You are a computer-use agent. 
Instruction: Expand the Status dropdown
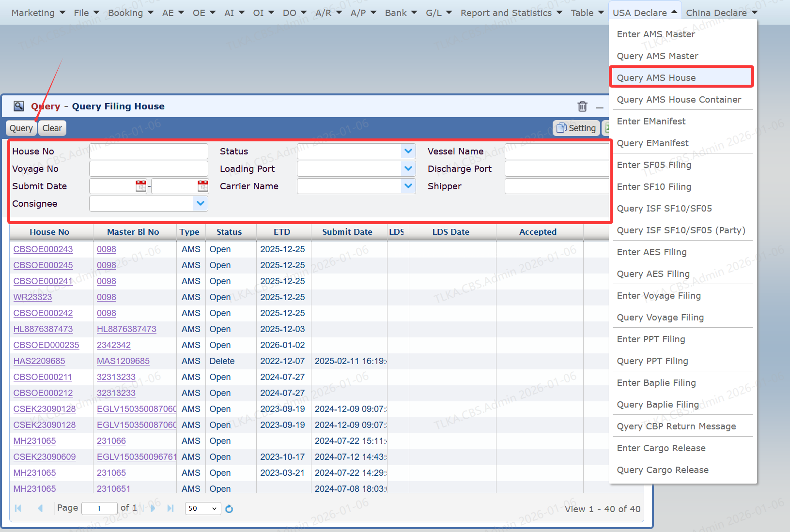408,151
